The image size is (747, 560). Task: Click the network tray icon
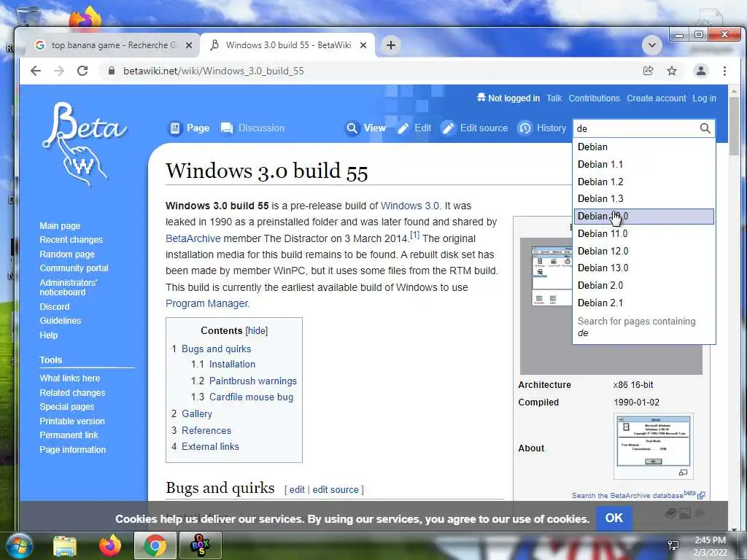click(673, 545)
